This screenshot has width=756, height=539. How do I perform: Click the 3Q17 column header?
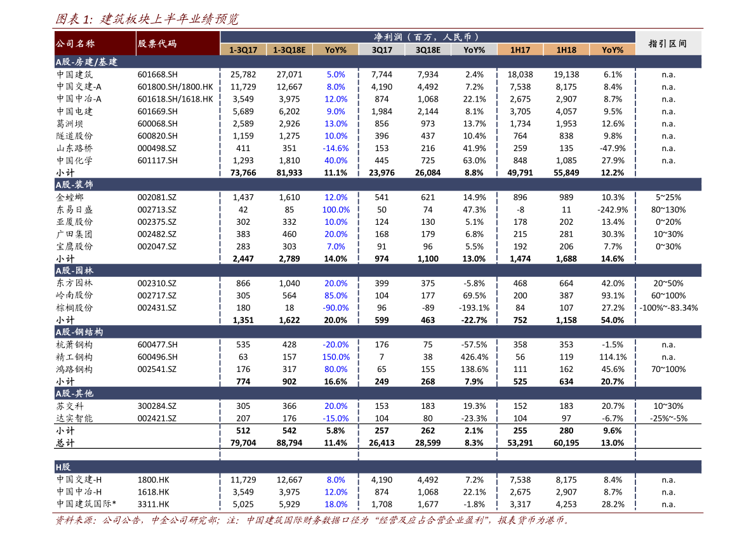tap(382, 50)
